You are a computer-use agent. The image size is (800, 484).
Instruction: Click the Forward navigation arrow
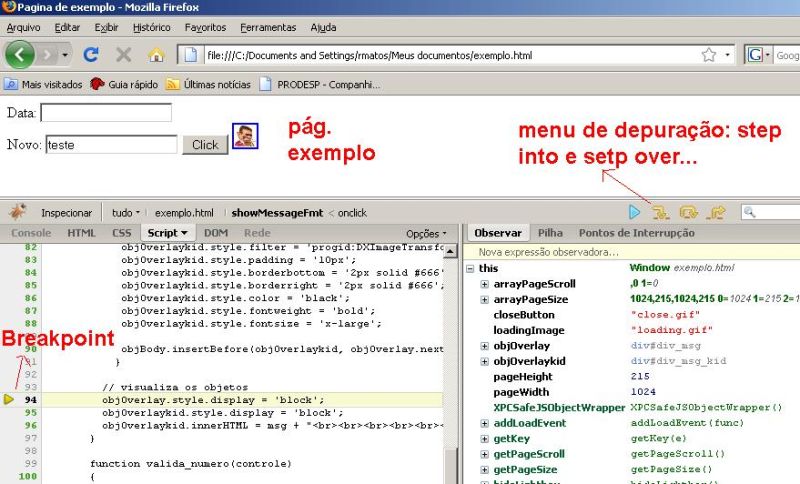[x=47, y=55]
